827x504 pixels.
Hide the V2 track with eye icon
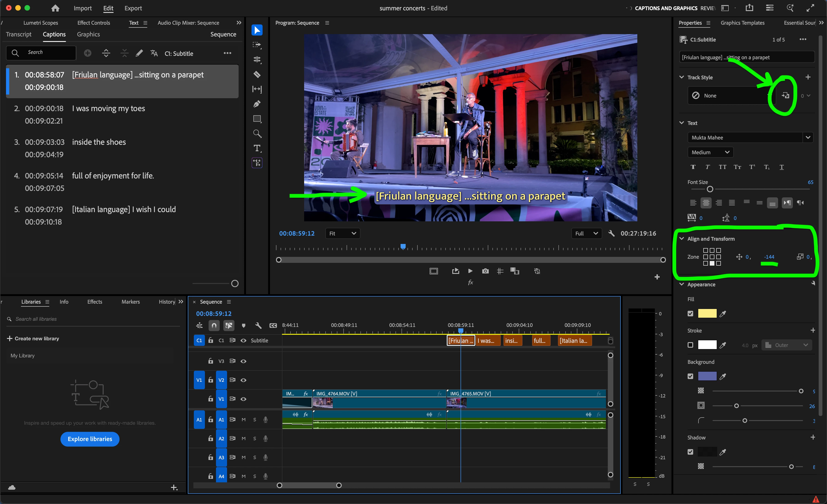click(x=243, y=380)
